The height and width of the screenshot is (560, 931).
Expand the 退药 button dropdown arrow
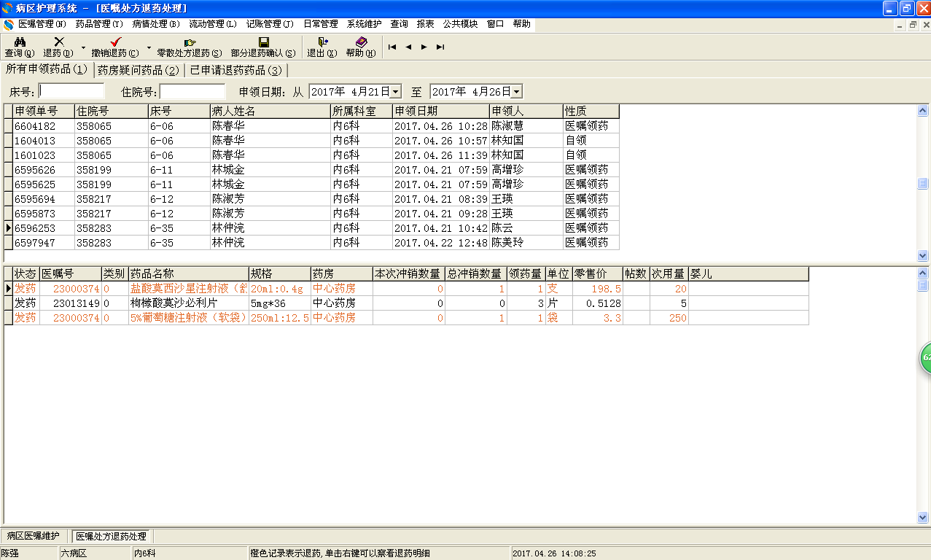[x=83, y=48]
